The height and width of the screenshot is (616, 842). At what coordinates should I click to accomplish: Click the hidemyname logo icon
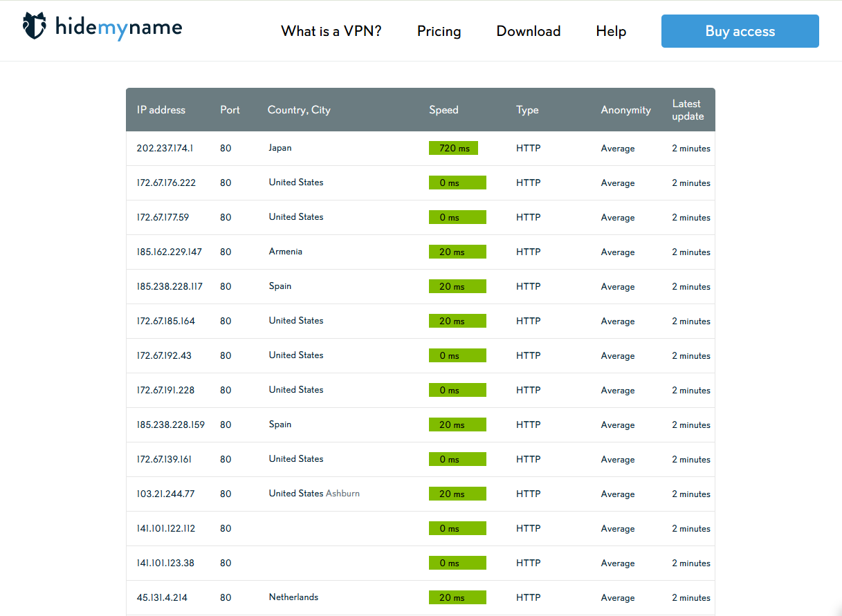click(x=35, y=26)
